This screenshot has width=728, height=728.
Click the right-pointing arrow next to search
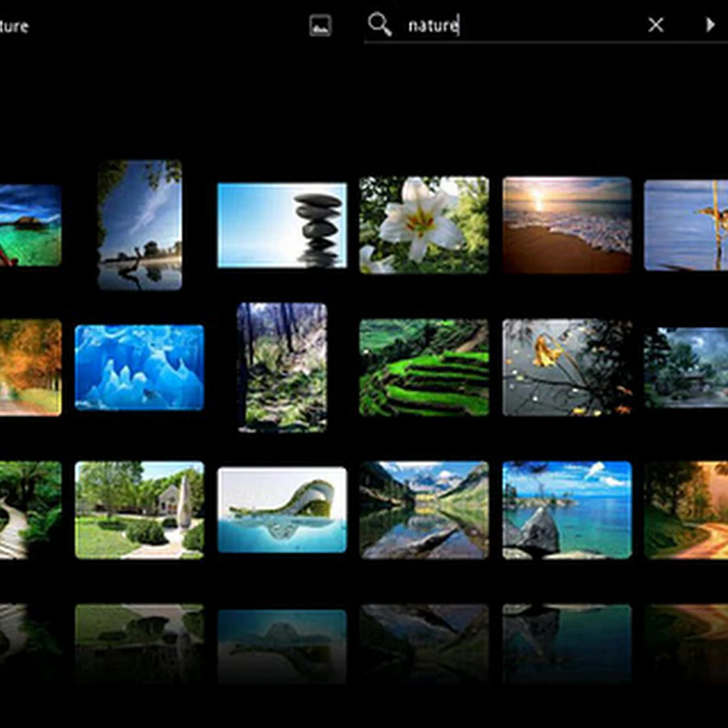click(x=710, y=24)
